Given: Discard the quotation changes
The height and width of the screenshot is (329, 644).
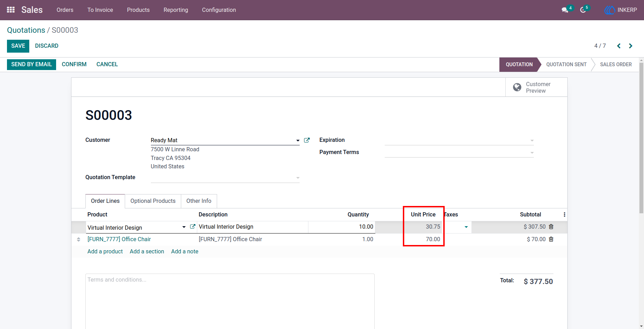Looking at the screenshot, I should (47, 46).
